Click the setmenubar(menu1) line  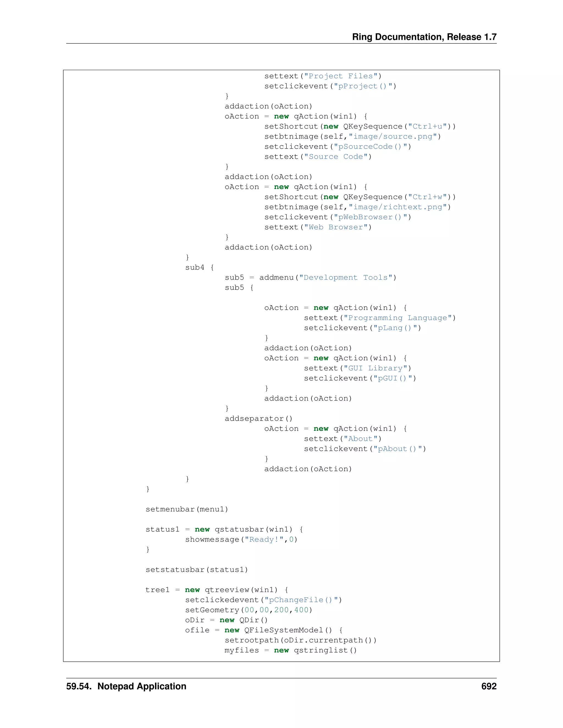(187, 509)
